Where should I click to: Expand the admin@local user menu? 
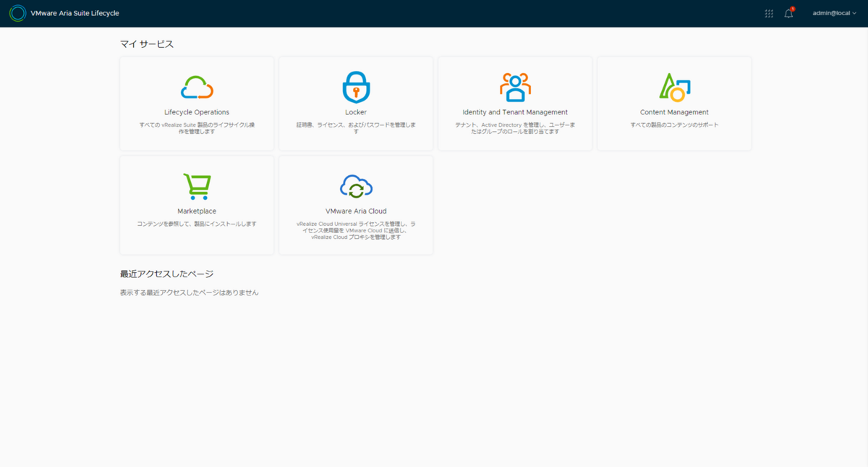pos(834,13)
